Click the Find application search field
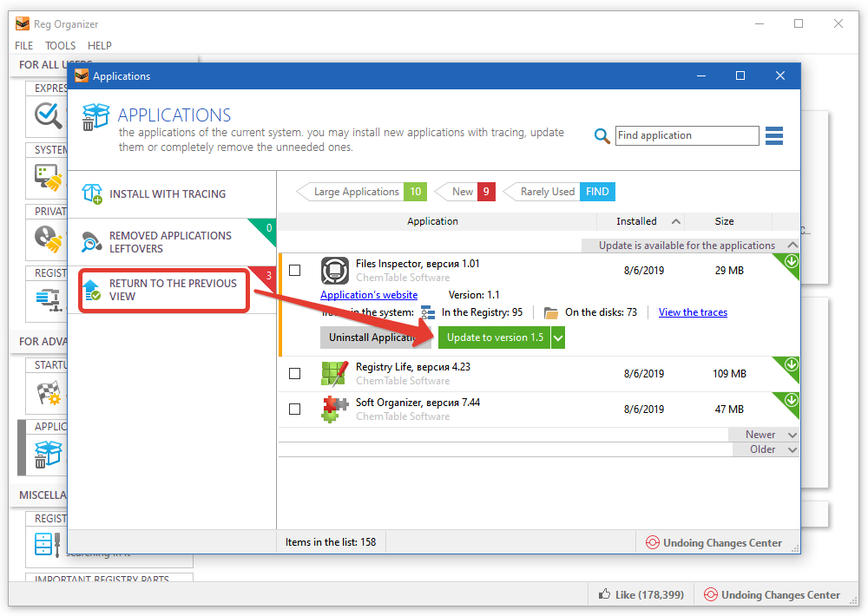This screenshot has height=616, width=868. point(687,135)
